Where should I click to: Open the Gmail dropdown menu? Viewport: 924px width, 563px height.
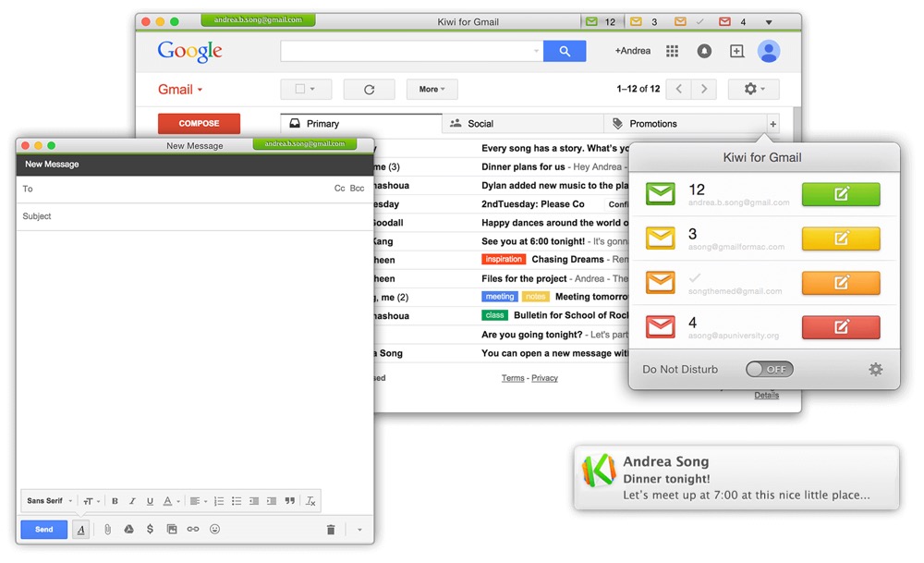(x=180, y=90)
